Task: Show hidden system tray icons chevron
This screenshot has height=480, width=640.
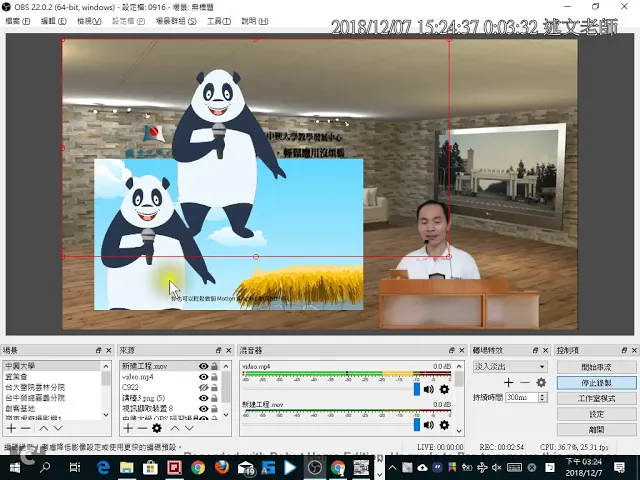Action: coord(392,468)
